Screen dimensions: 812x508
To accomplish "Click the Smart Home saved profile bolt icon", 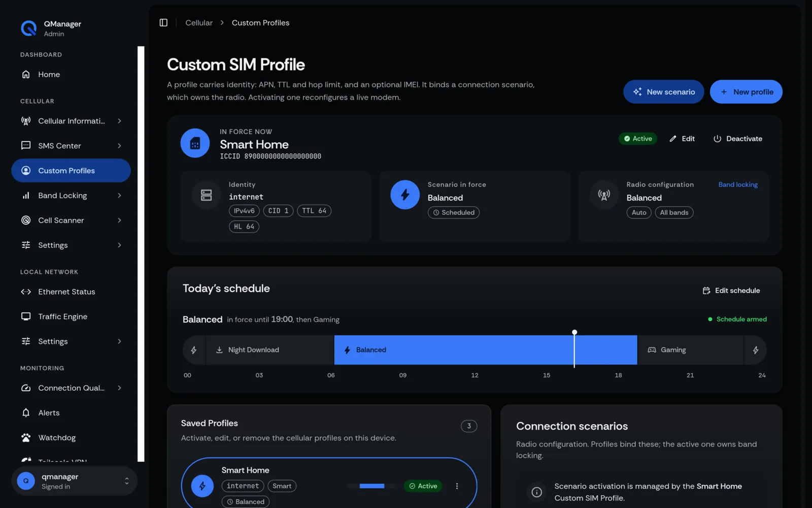I will coord(202,486).
